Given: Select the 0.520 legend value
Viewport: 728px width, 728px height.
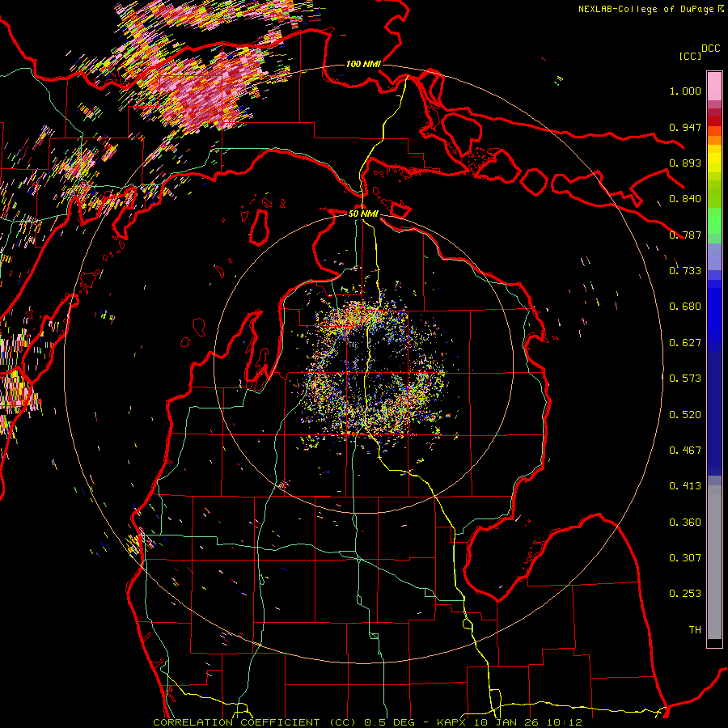Looking at the screenshot, I should (685, 415).
